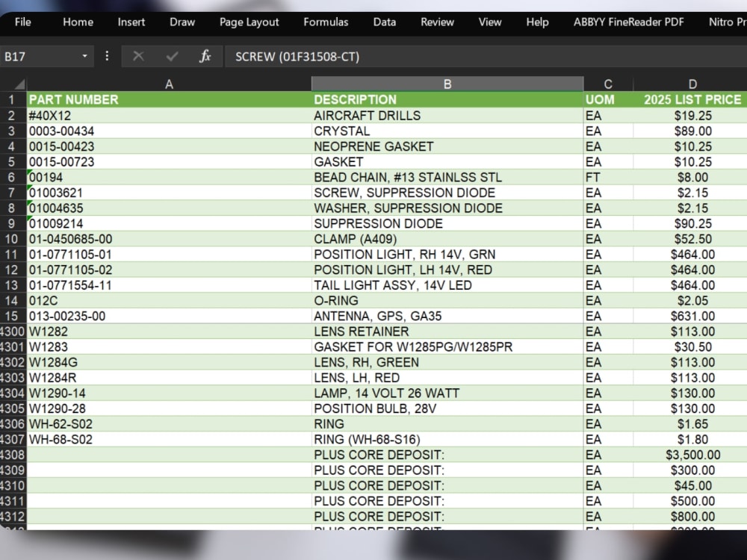Screen dimensions: 747x560
Task: Click the DESCRIPTION header cell
Action: (x=447, y=99)
